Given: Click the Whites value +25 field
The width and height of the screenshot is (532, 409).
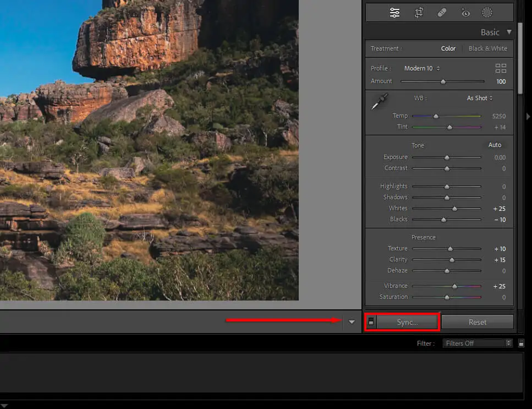Looking at the screenshot, I should coord(499,209).
